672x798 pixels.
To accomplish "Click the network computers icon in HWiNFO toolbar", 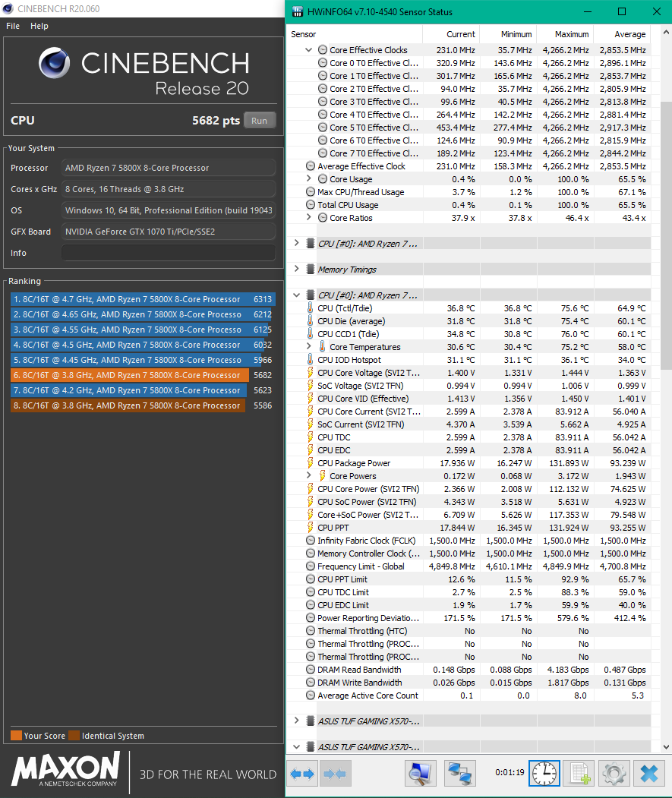I will [459, 774].
